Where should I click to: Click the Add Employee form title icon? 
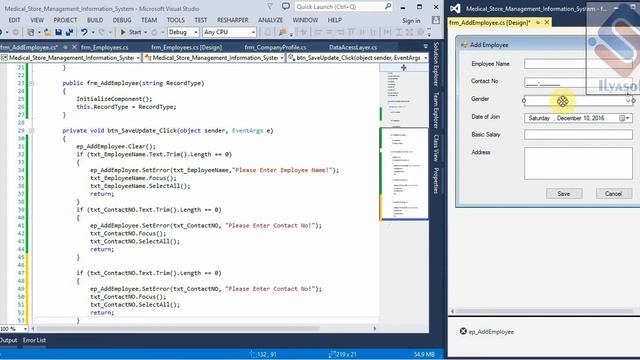click(464, 44)
